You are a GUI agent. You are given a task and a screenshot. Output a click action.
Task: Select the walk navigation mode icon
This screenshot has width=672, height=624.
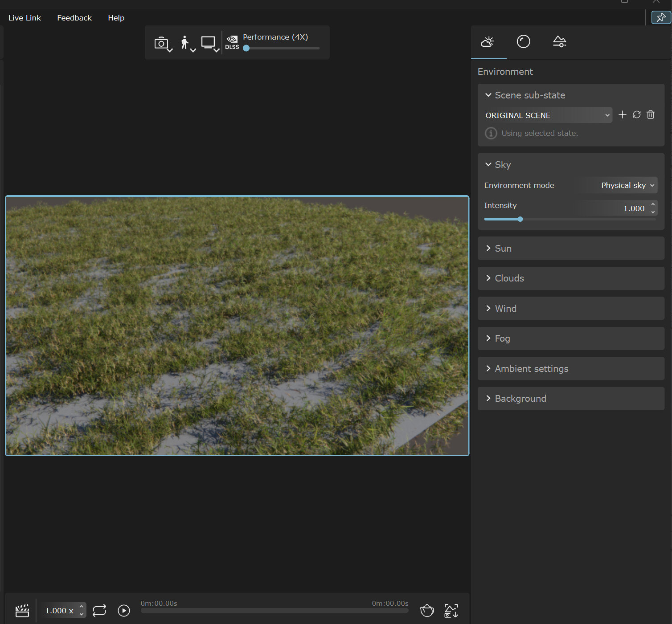(x=184, y=42)
